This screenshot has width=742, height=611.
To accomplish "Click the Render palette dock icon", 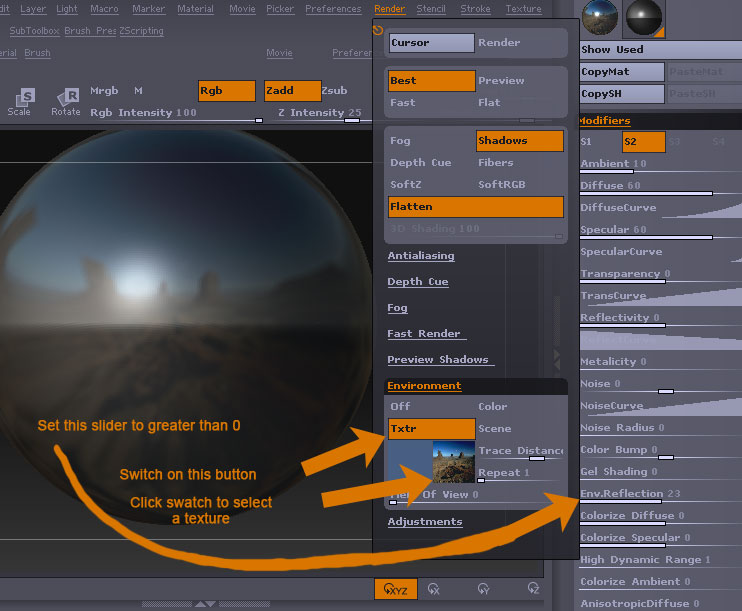I will click(x=378, y=31).
